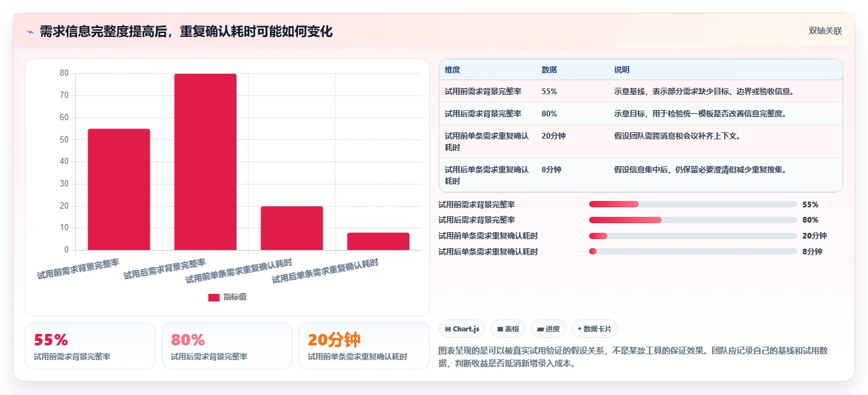This screenshot has height=395, width=868.
Task: Click the 55% progress bar
Action: pos(693,204)
